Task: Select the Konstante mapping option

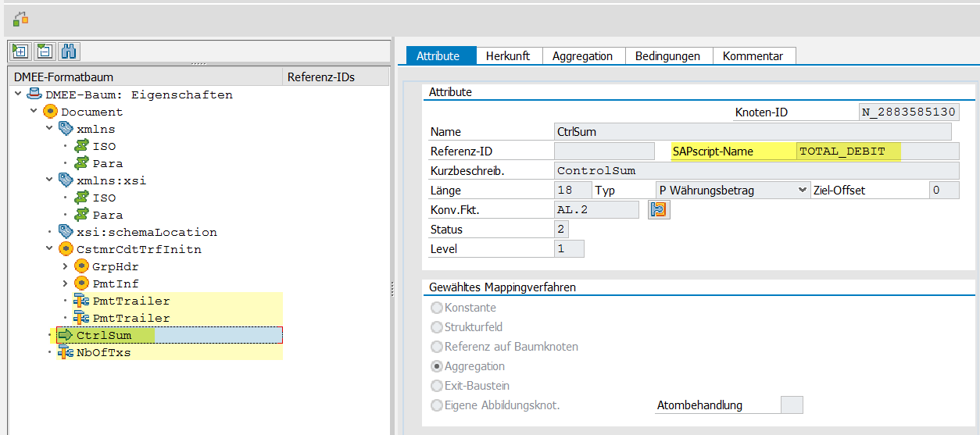Action: tap(437, 308)
